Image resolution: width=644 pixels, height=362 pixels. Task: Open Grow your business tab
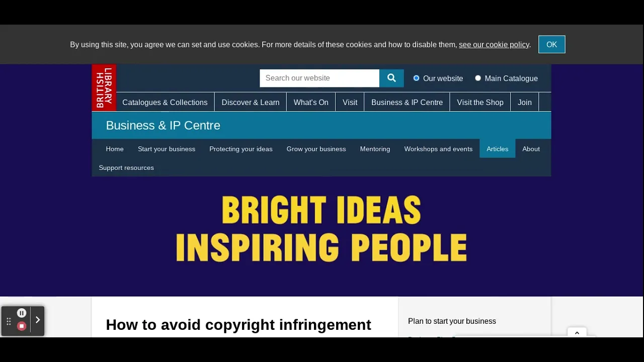click(x=316, y=149)
